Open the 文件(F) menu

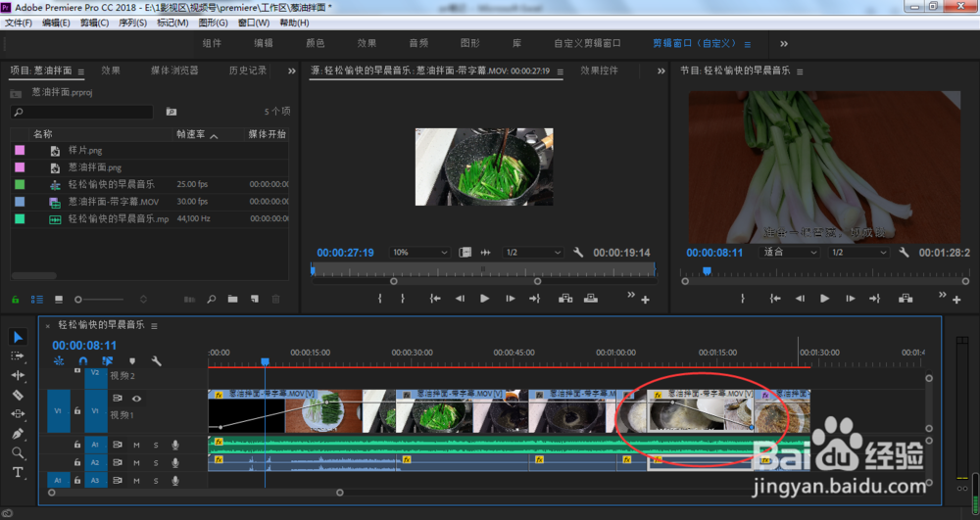[19, 23]
